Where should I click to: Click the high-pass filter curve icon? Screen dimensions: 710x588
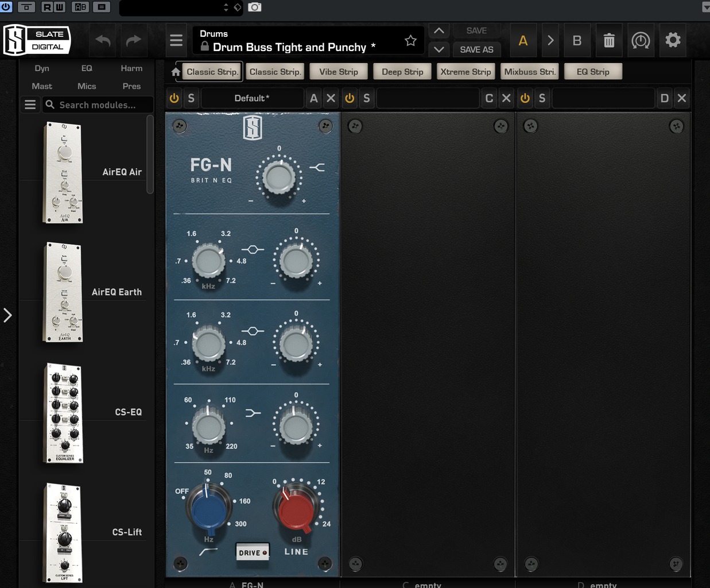208,551
